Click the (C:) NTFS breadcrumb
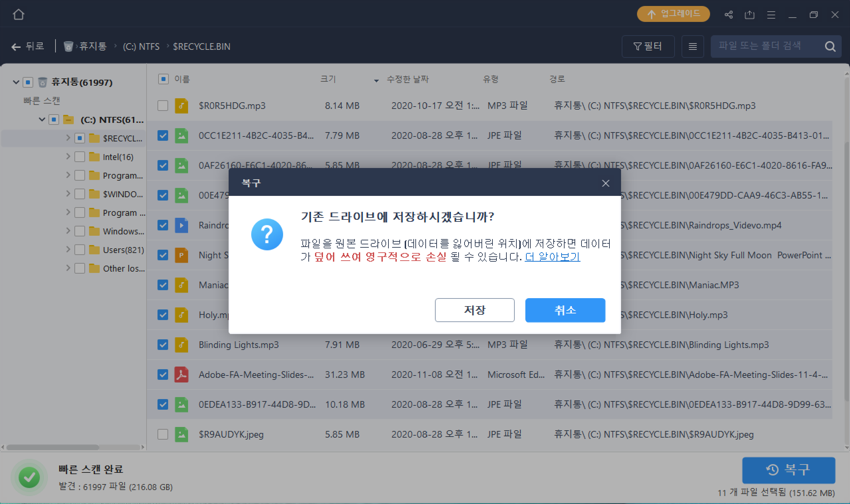Viewport: 850px width, 504px height. click(141, 46)
